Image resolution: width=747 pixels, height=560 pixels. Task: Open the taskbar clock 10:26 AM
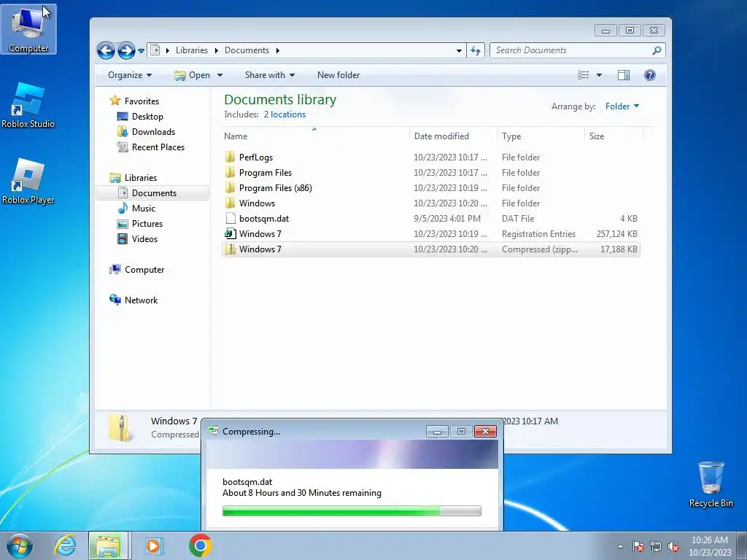pyautogui.click(x=709, y=546)
